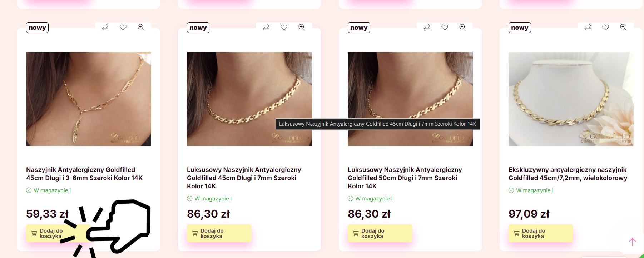Compare the 59,33 zł necklace using the arrows icon
644x258 pixels.
[x=105, y=28]
